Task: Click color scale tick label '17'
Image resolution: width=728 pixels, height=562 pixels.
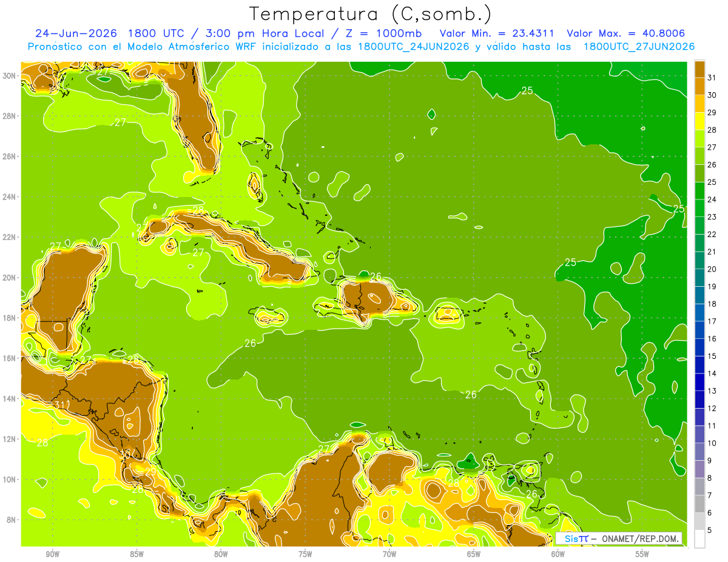Action: (712, 321)
